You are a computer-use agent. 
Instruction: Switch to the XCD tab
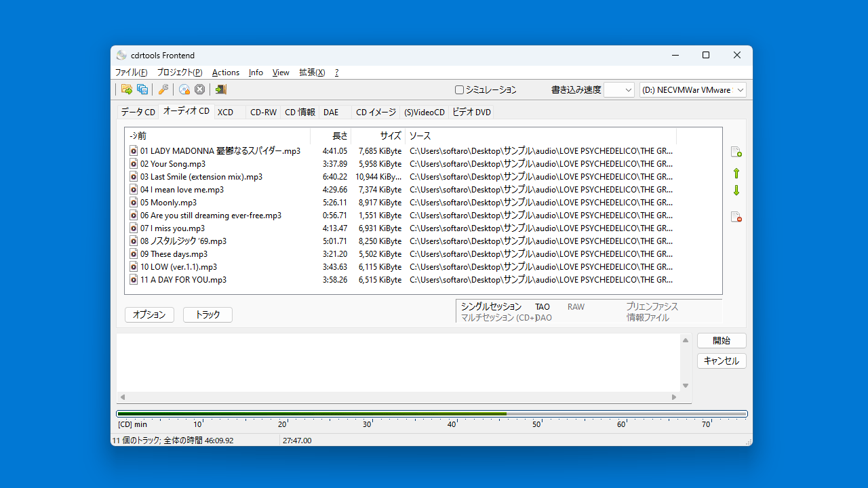click(229, 113)
